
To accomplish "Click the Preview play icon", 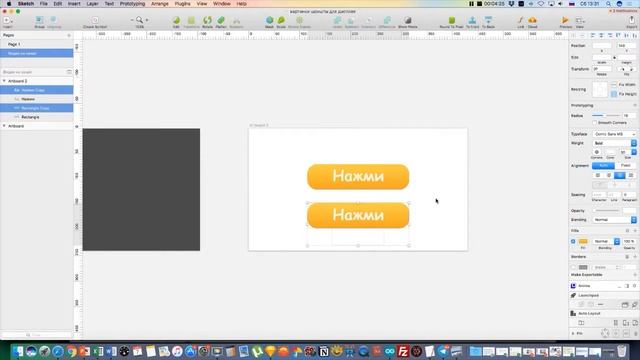I will point(565,21).
